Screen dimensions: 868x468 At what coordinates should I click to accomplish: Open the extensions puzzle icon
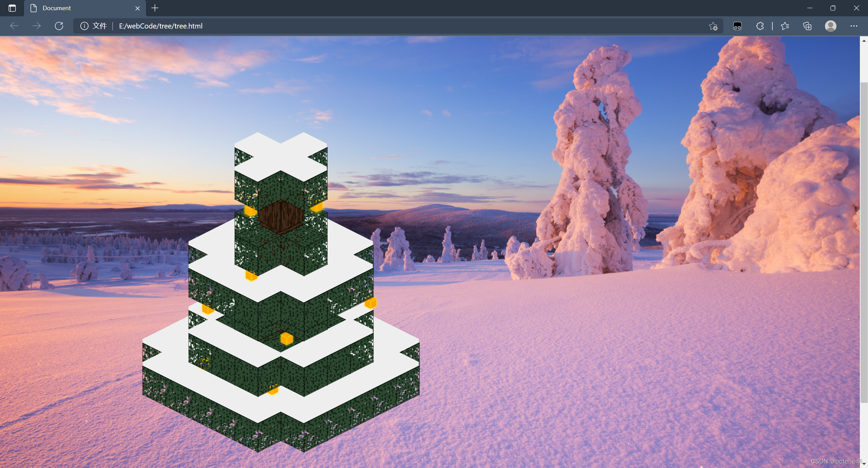coord(760,26)
